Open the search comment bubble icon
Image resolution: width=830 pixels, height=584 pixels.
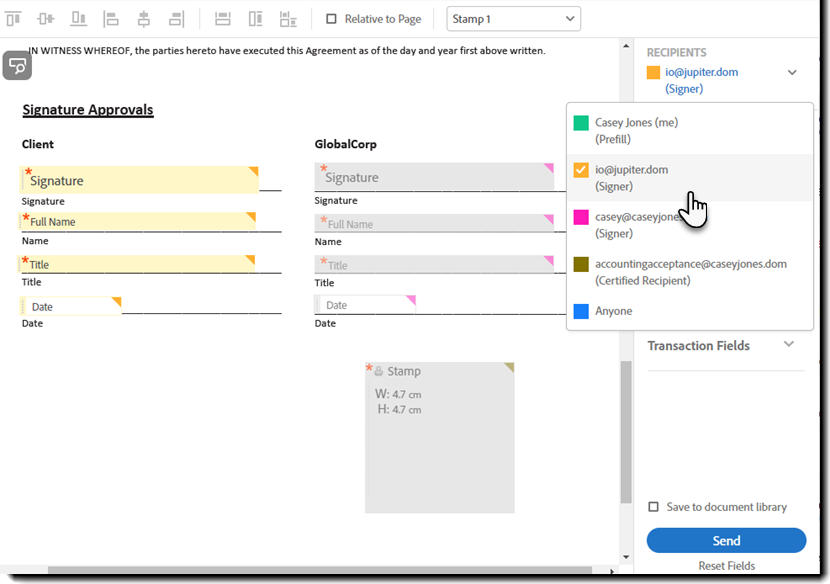pyautogui.click(x=17, y=66)
